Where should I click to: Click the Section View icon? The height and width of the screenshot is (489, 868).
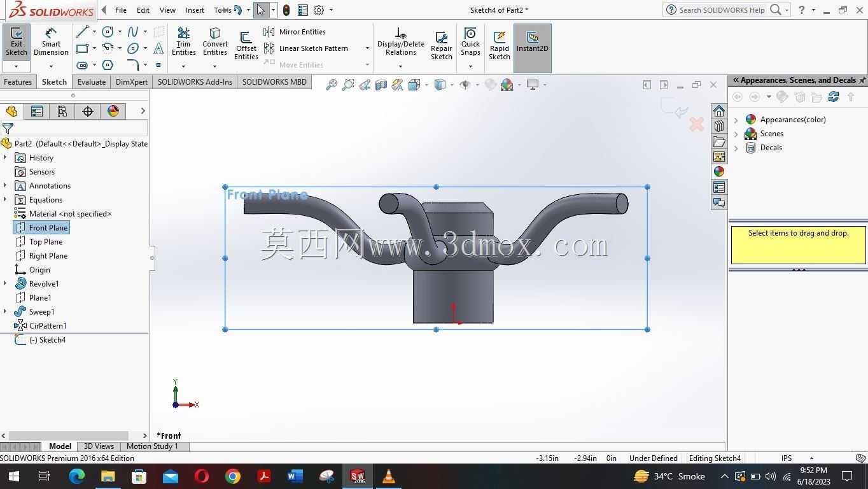pos(381,85)
